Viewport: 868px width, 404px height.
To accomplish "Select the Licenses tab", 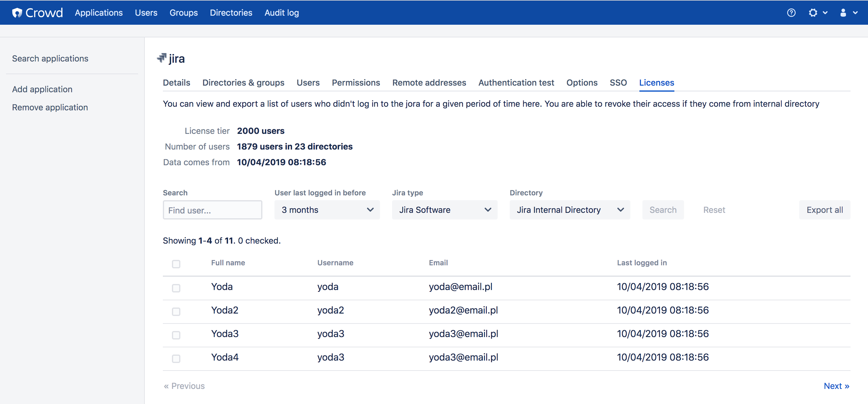I will tap(656, 83).
